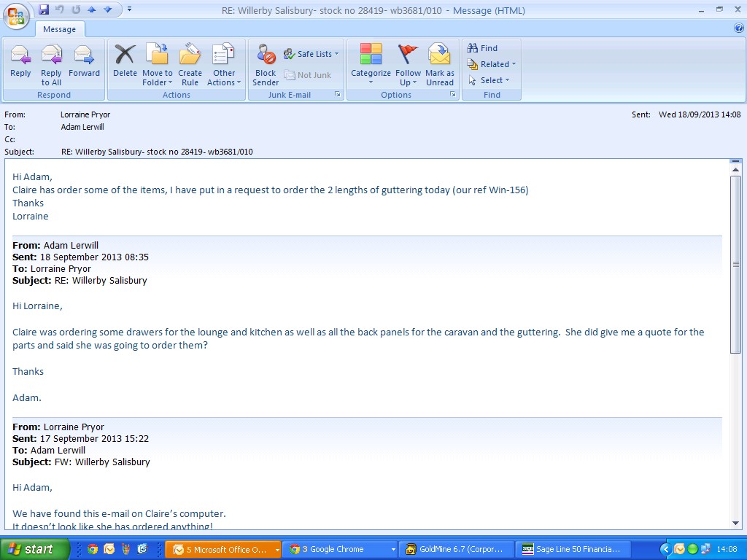Viewport: 747px width, 560px height.
Task: Create a Rule from this message
Action: pos(190,65)
